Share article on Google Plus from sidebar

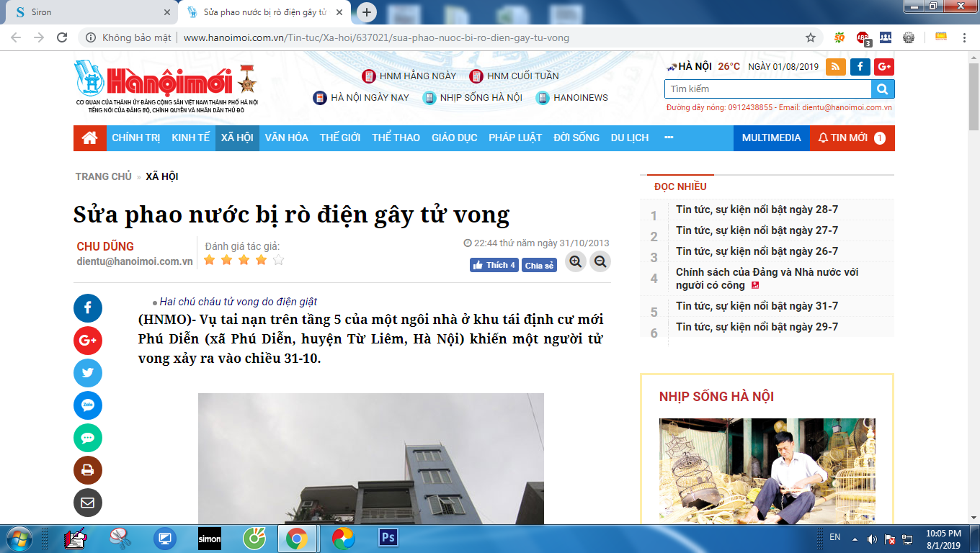pos(88,341)
